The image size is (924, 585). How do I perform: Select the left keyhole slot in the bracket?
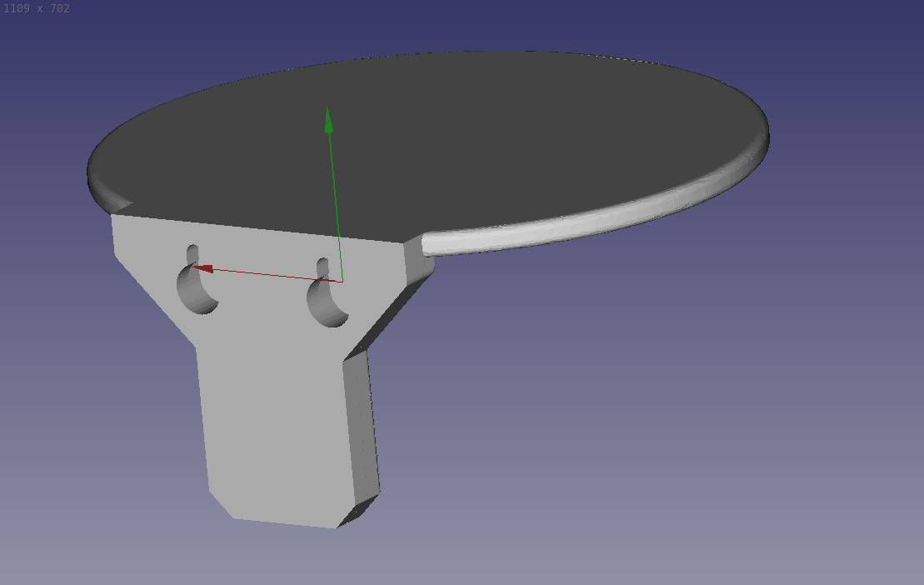[x=197, y=280]
